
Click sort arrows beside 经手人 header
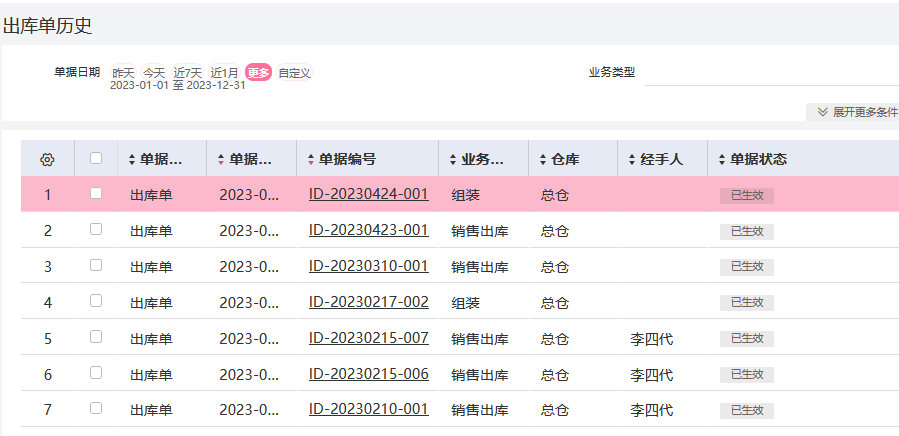631,159
